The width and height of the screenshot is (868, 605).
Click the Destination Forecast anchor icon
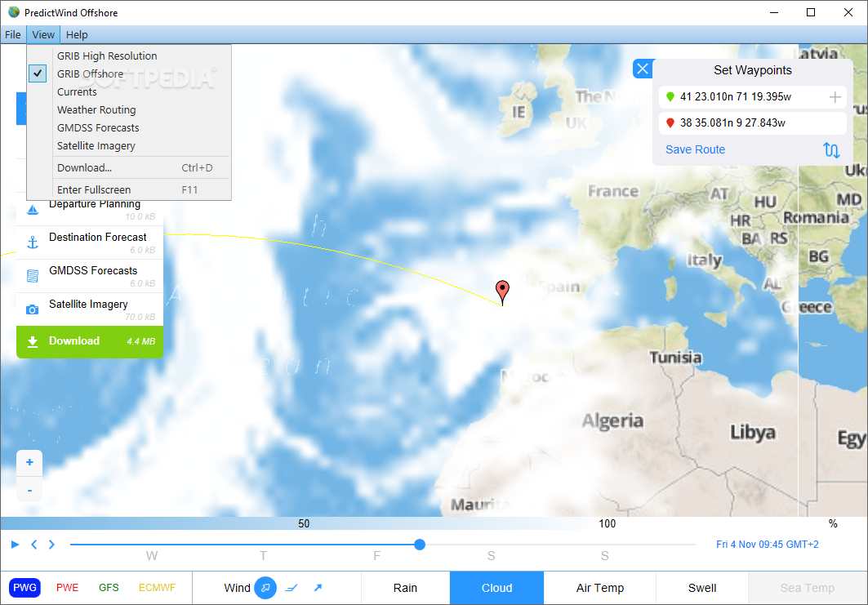tap(33, 242)
